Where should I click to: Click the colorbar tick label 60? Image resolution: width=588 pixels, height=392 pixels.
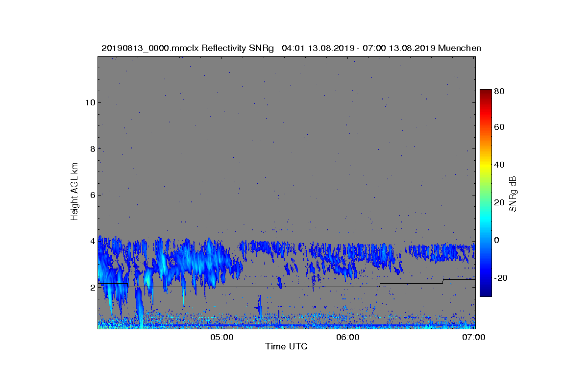click(500, 127)
